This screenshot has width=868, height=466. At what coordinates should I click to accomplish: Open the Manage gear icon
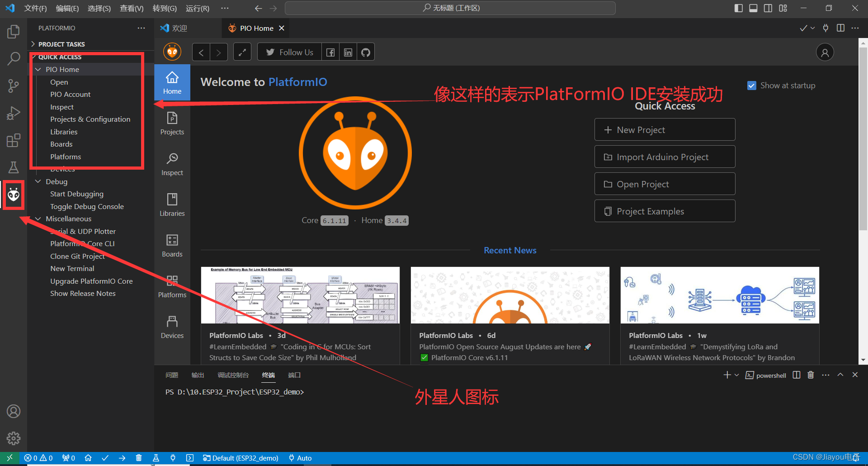(14, 438)
